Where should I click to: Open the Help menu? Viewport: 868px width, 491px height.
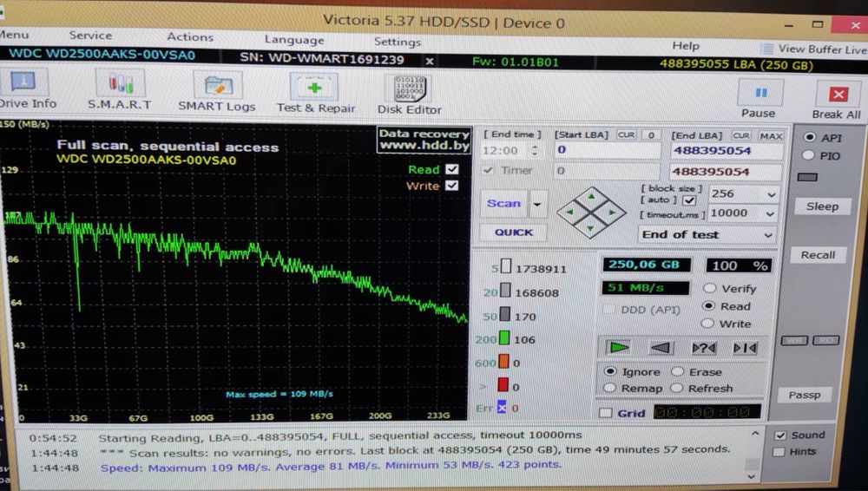coord(686,46)
